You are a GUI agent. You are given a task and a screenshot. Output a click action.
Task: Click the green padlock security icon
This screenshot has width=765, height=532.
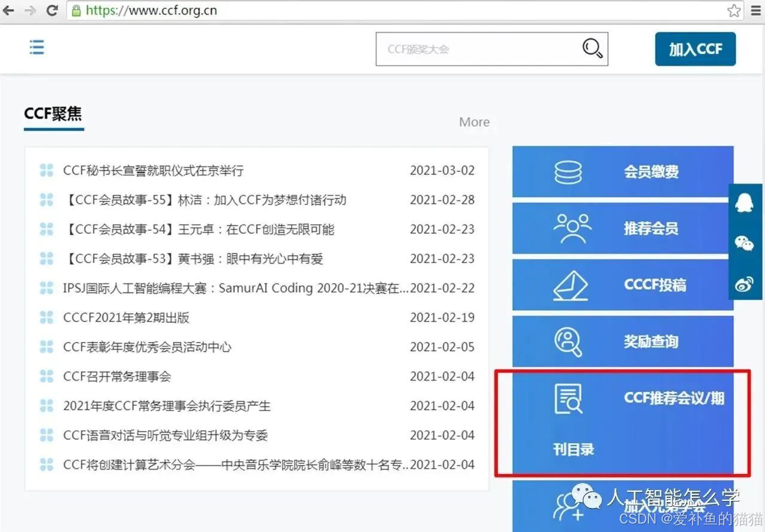(x=75, y=10)
